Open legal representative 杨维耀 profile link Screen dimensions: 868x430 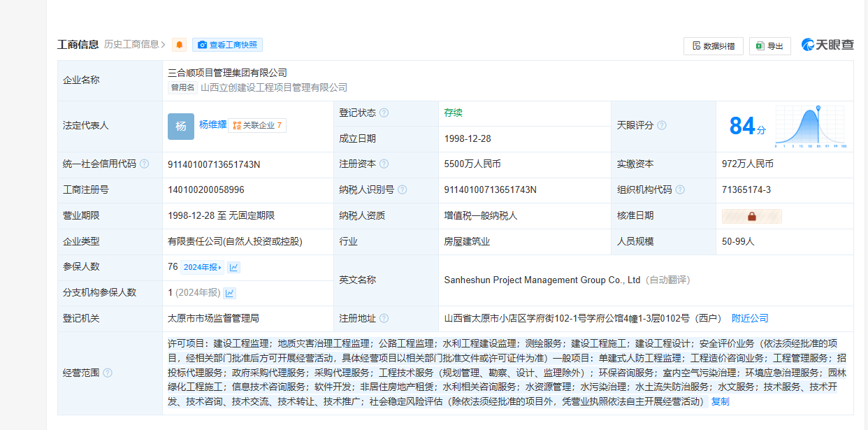212,124
